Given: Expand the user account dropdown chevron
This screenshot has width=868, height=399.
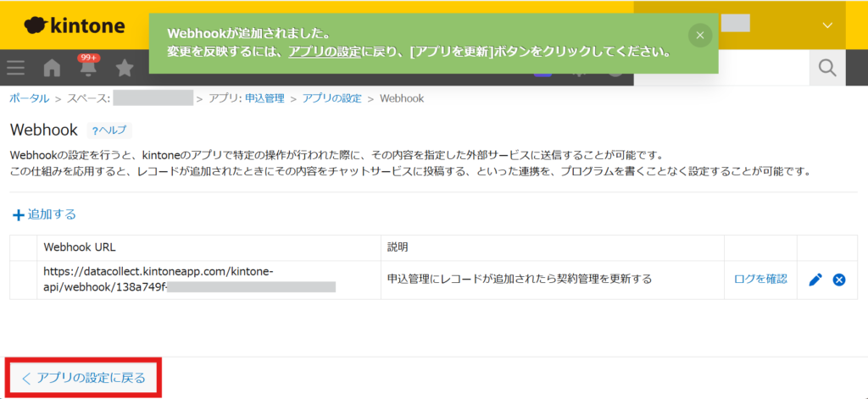Looking at the screenshot, I should pyautogui.click(x=827, y=25).
